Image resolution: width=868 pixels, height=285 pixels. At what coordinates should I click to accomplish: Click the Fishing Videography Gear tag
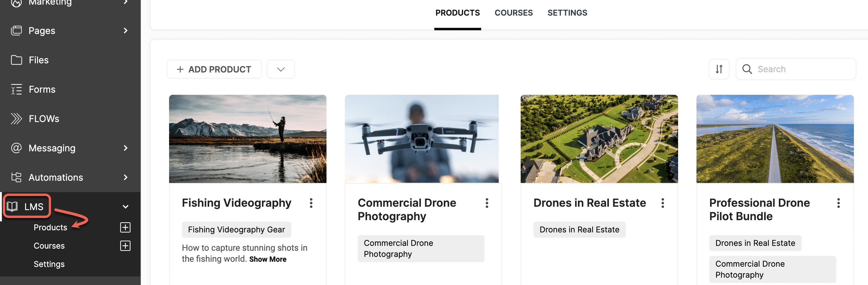tap(236, 229)
